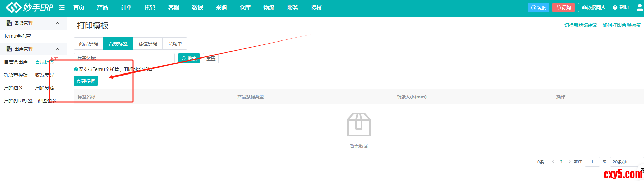Click the blue 客服 button in header
Image resolution: width=644 pixels, height=181 pixels.
point(538,7)
